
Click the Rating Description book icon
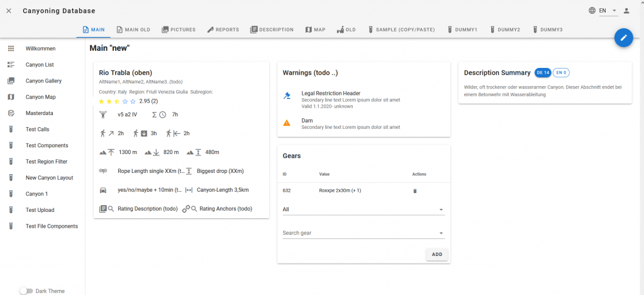(104, 209)
